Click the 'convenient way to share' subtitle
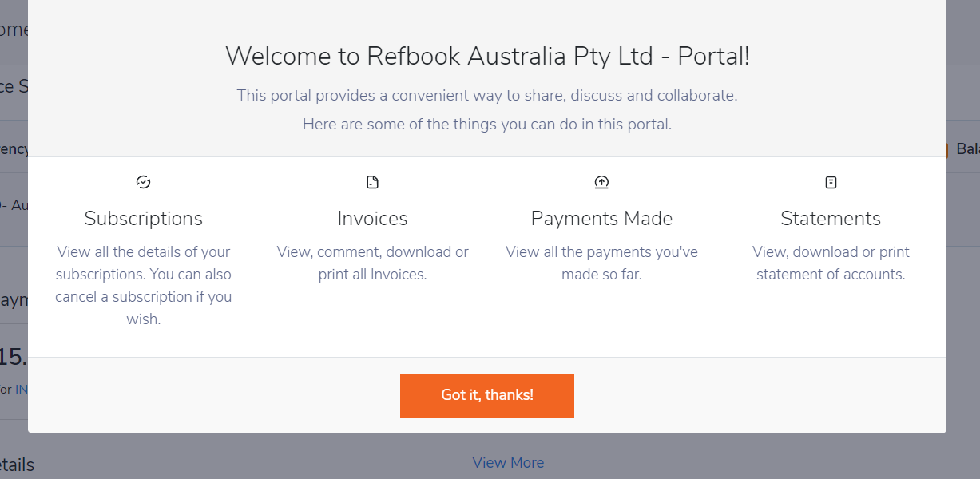Image resolution: width=980 pixels, height=479 pixels. coord(487,95)
